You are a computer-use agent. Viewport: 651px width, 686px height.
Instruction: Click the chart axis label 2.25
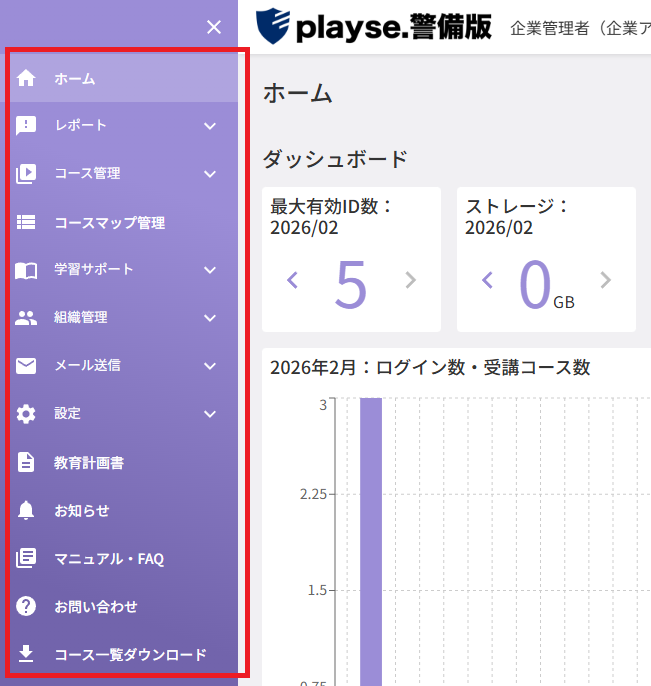point(313,494)
